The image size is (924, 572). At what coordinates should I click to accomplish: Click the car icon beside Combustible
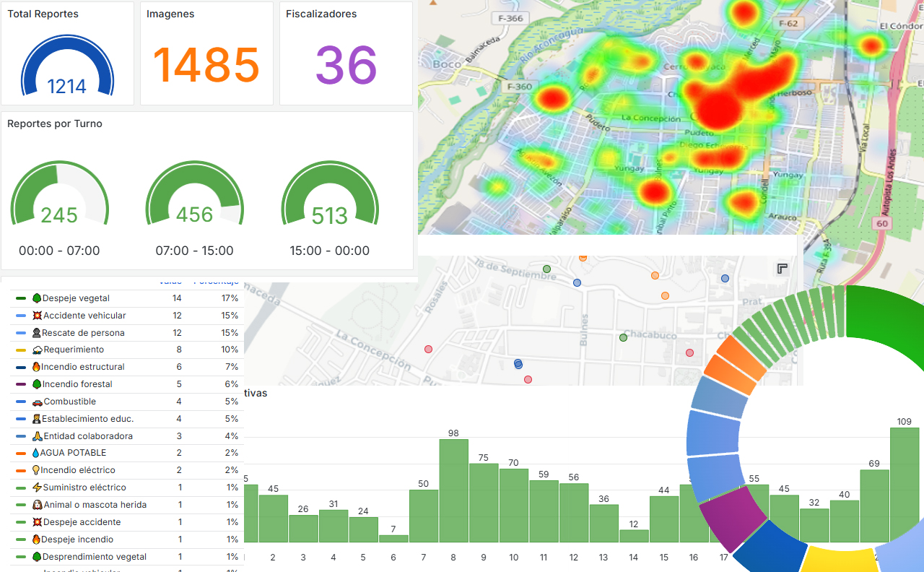pyautogui.click(x=38, y=402)
